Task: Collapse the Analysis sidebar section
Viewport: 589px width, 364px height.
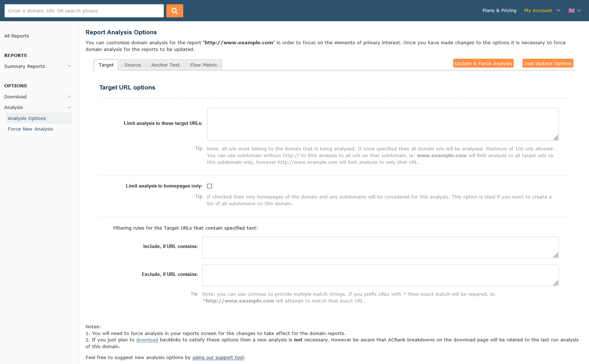Action: pyautogui.click(x=37, y=108)
